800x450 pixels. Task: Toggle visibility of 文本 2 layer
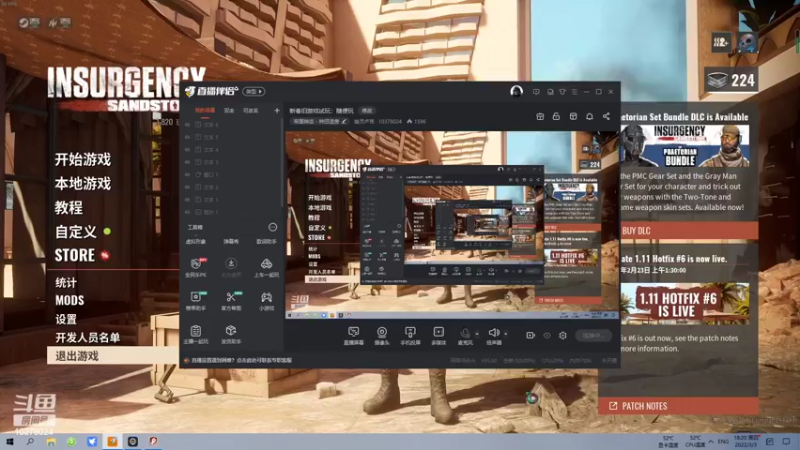tap(187, 187)
